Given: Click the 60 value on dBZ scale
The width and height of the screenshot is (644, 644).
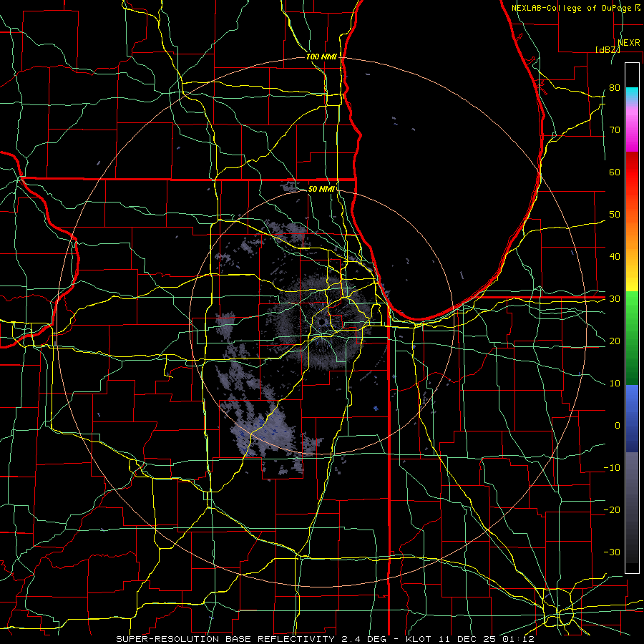Looking at the screenshot, I should point(615,172).
